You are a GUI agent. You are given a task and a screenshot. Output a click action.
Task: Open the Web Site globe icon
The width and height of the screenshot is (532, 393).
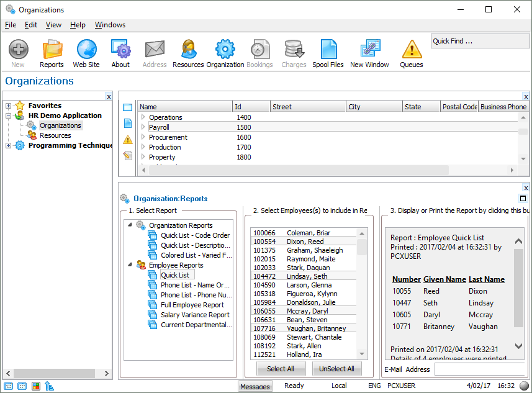(86, 53)
